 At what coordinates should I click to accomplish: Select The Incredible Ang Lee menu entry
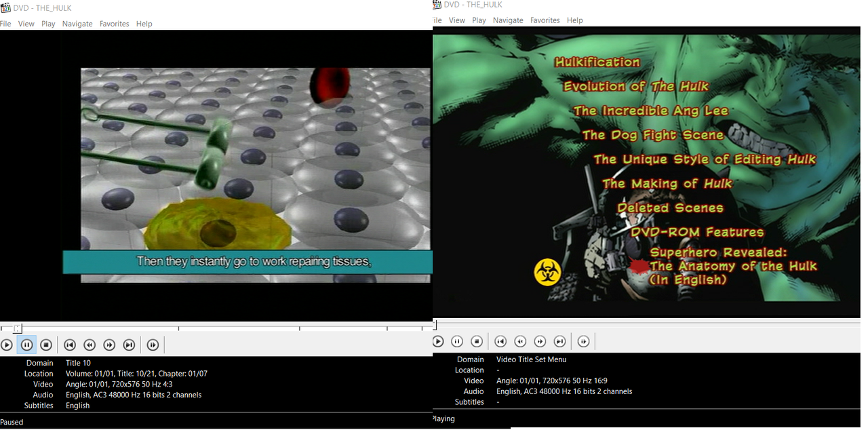tap(651, 111)
